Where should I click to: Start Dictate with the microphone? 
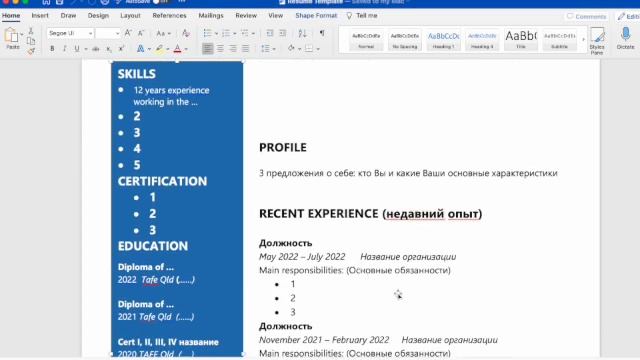coord(625,38)
